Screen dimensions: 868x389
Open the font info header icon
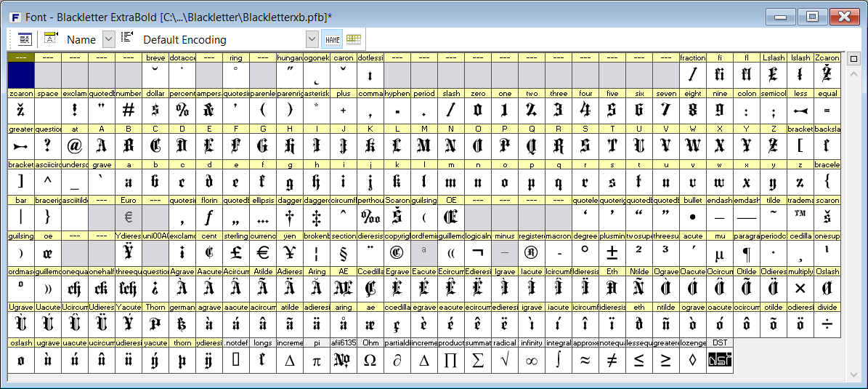click(x=25, y=39)
